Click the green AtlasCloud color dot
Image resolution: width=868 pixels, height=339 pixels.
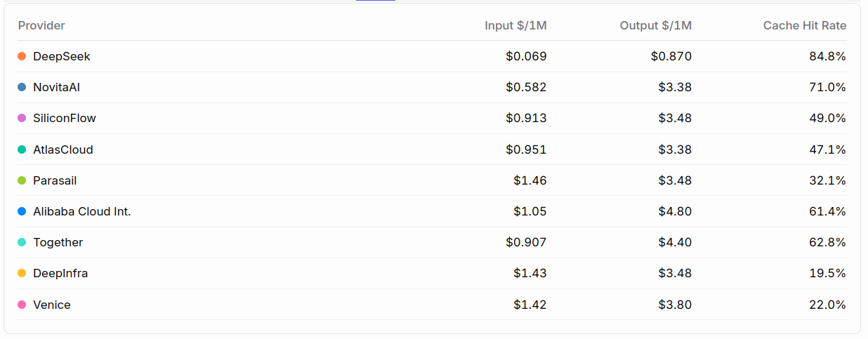[x=22, y=149]
